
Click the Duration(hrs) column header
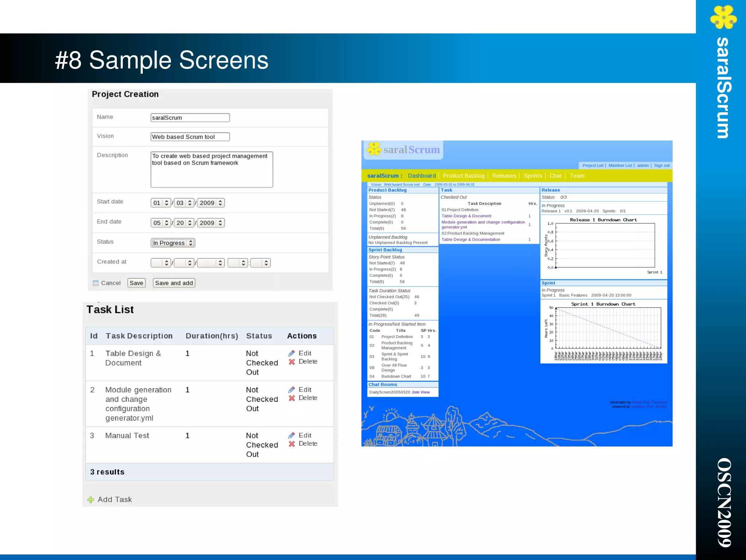pyautogui.click(x=212, y=336)
